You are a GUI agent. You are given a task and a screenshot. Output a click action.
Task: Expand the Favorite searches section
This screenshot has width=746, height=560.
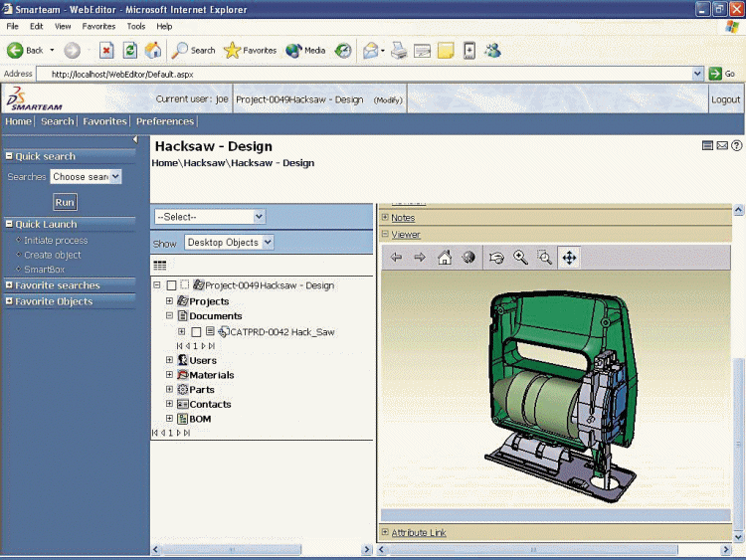[9, 285]
